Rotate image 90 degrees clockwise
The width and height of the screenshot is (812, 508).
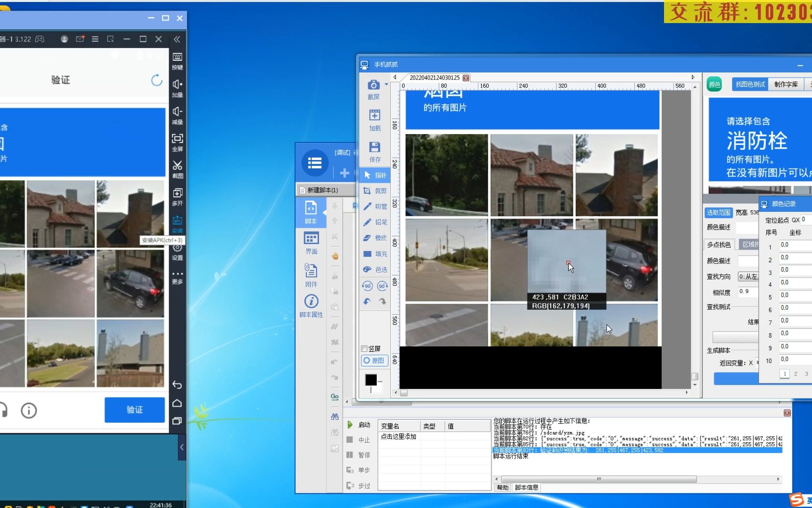(382, 286)
